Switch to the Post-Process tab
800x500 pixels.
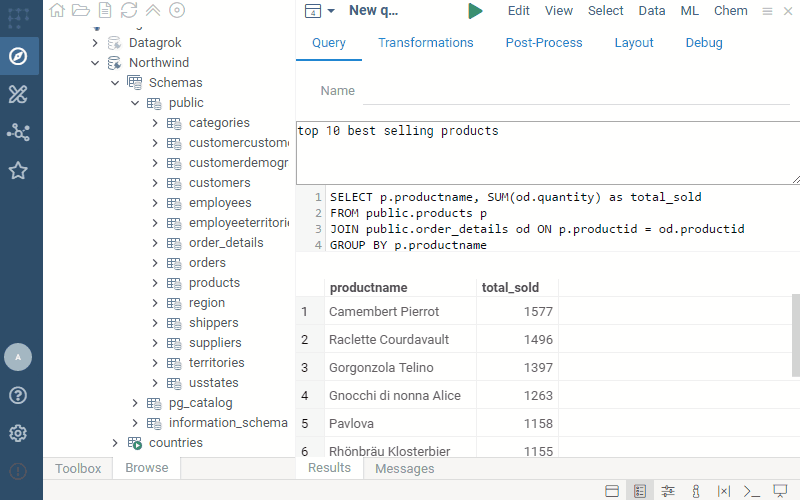point(544,43)
